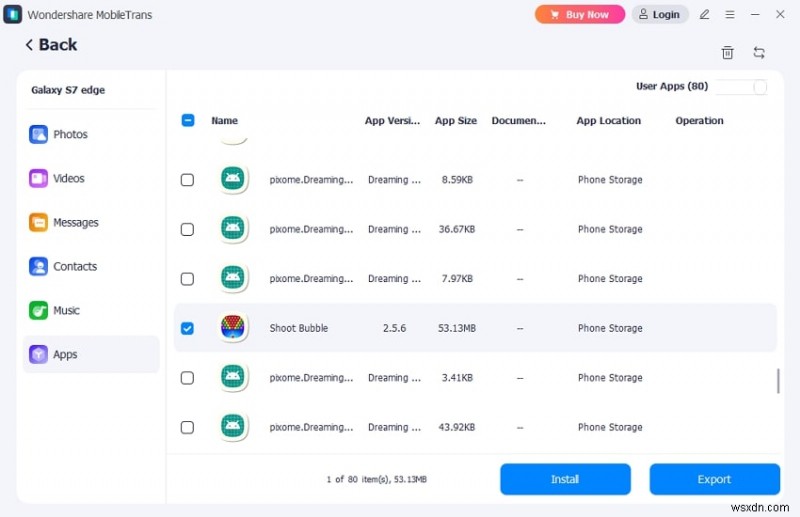This screenshot has width=800, height=517.
Task: Click the Operation column header
Action: 699,121
